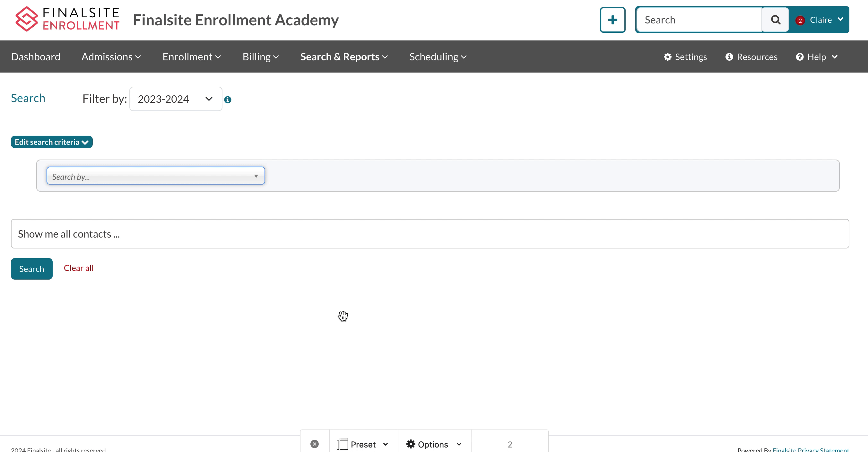Screen dimensions: 868x452
Task: Open the Preset menu in bottom toolbar
Action: (x=363, y=444)
